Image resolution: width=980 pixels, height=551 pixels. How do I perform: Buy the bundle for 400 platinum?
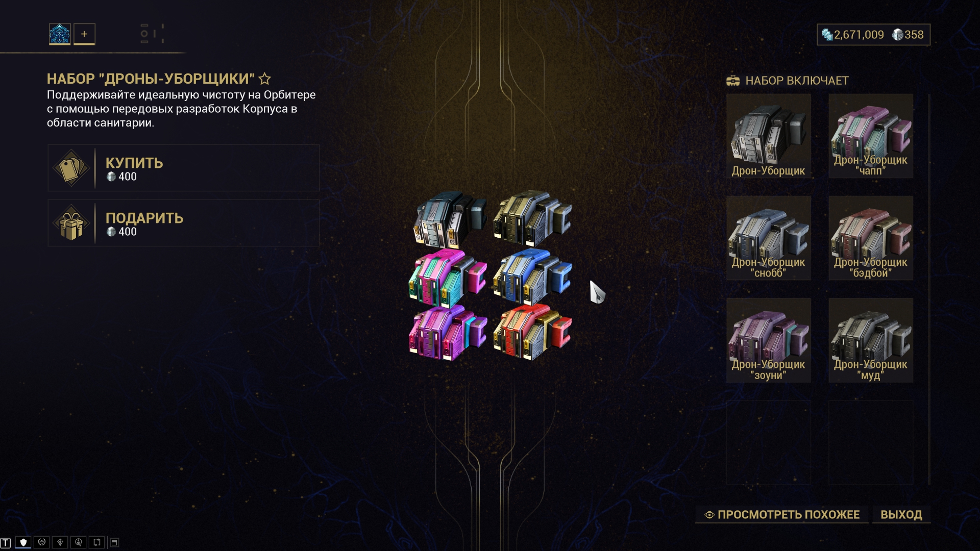(184, 168)
